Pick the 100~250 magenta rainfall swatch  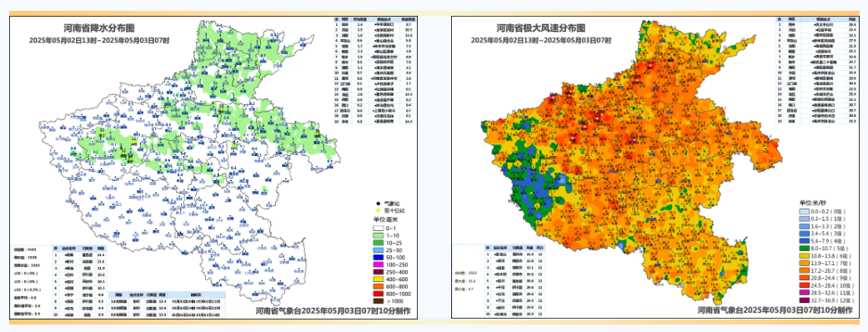(378, 265)
